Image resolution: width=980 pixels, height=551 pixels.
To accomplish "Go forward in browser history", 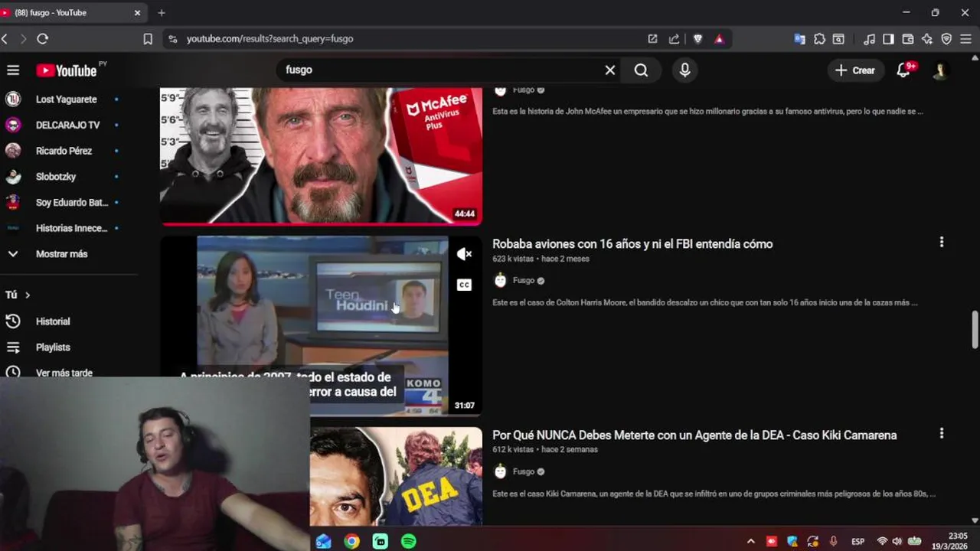I will coord(23,38).
